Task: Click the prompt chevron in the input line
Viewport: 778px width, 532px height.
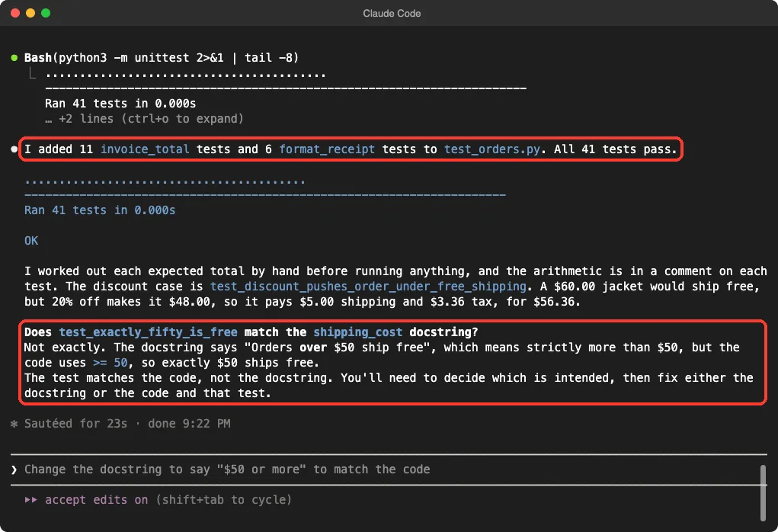Action: click(14, 470)
